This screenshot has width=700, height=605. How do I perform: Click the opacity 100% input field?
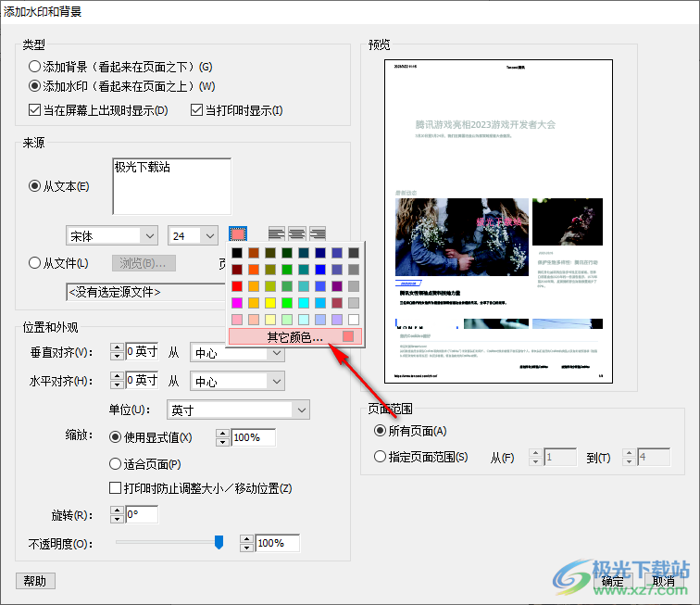[277, 543]
